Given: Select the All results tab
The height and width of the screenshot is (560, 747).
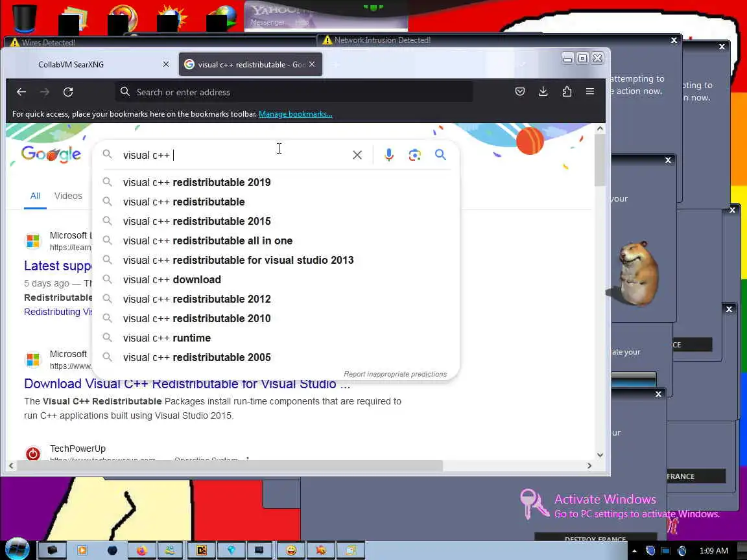Looking at the screenshot, I should coord(35,196).
